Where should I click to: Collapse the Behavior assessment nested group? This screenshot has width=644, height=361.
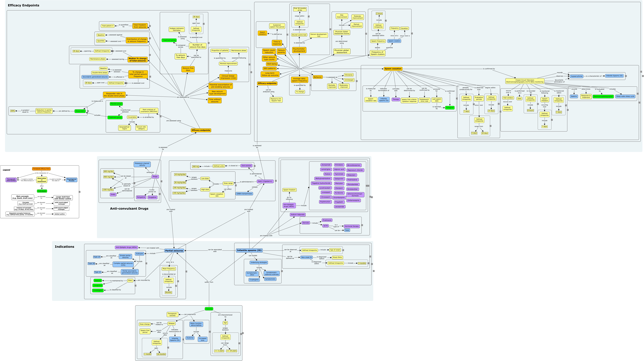tap(357, 81)
